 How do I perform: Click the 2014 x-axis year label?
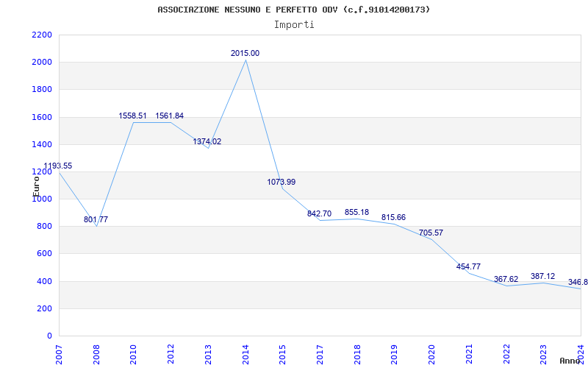pyautogui.click(x=245, y=354)
